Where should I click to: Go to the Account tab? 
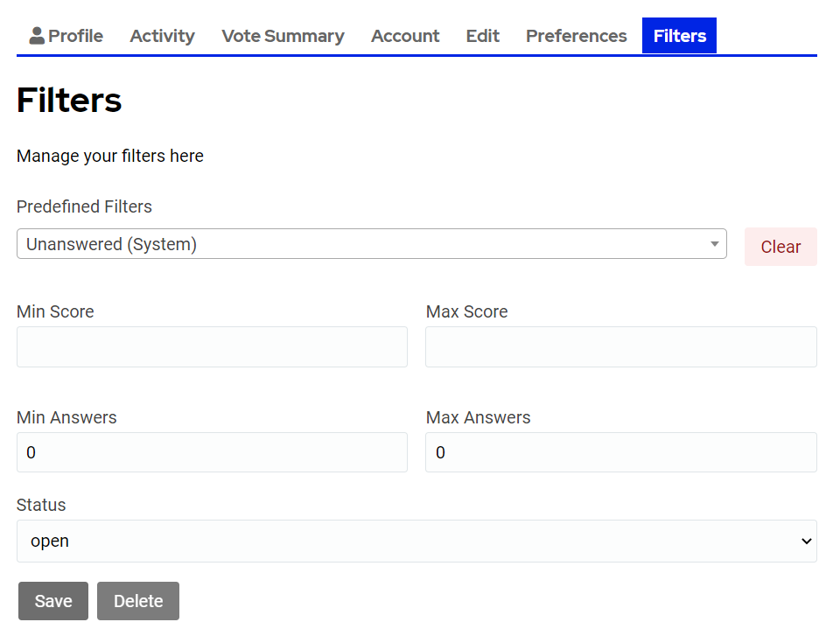point(405,36)
